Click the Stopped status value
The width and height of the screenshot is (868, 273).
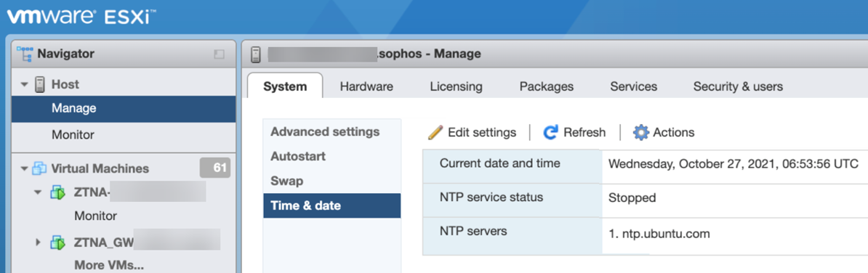(x=632, y=197)
